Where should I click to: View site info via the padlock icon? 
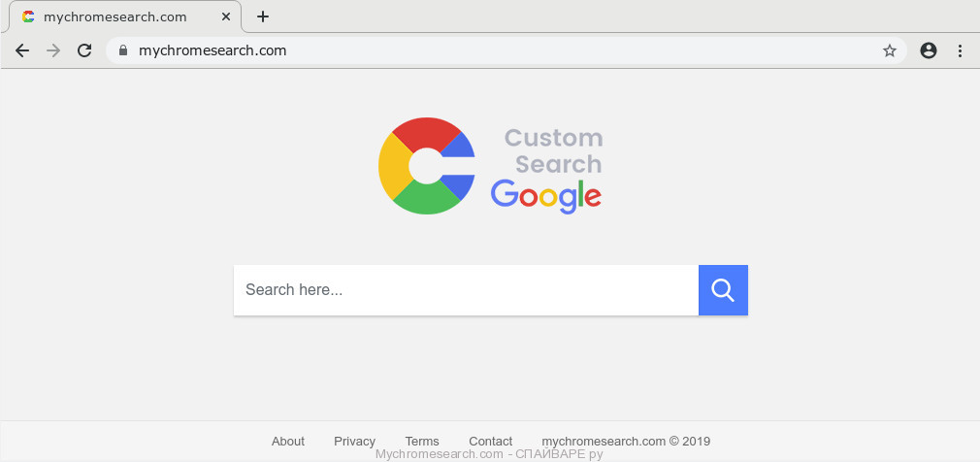tap(123, 50)
